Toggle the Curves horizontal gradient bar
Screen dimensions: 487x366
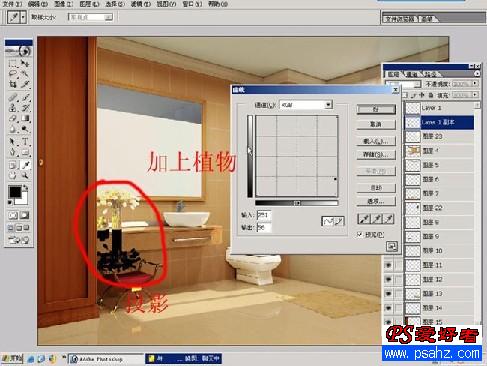tap(297, 203)
